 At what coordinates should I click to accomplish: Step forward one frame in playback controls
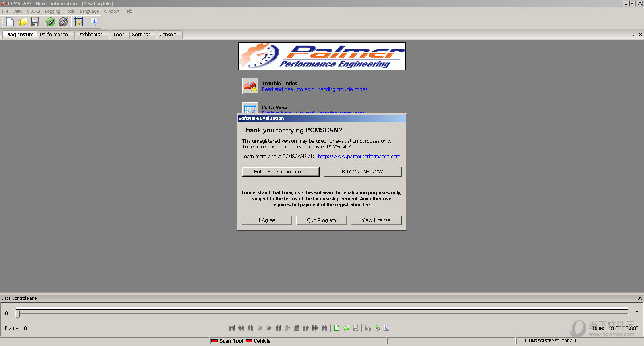tap(306, 328)
